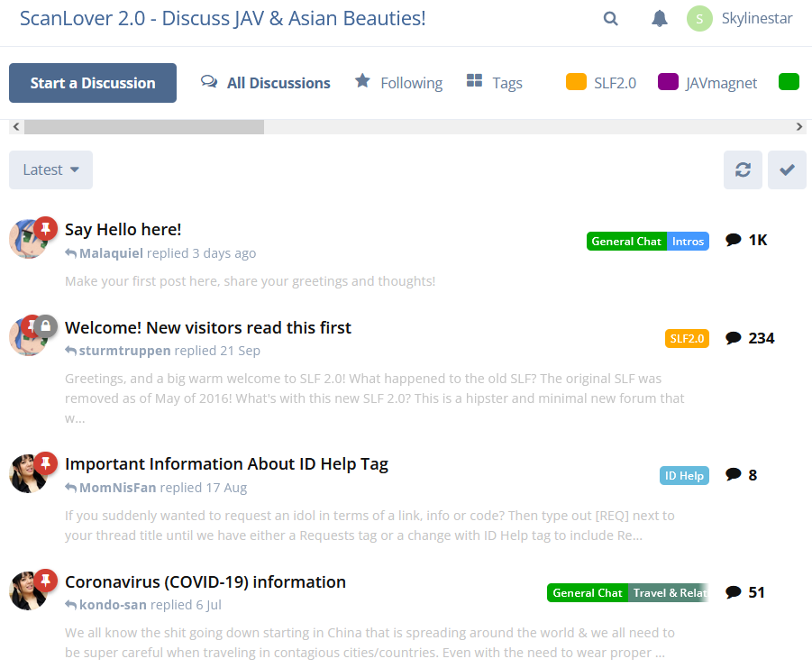
Task: Click the refresh discussions icon
Action: pyautogui.click(x=743, y=169)
